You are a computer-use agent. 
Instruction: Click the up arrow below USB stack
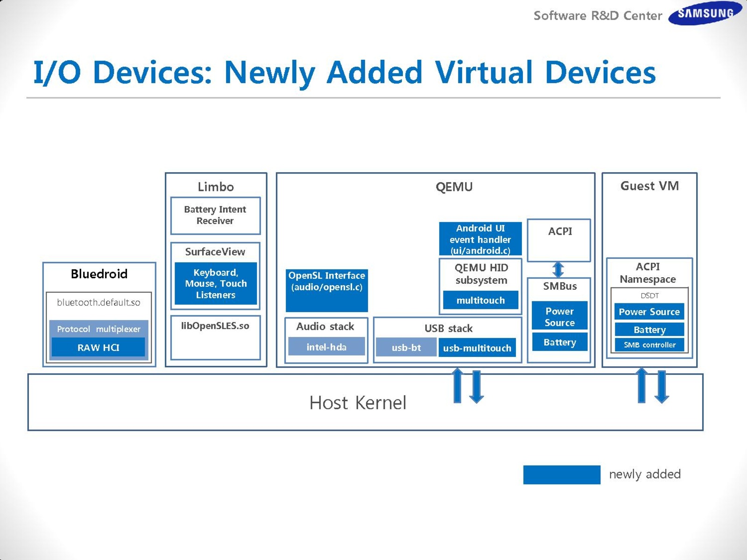point(458,385)
